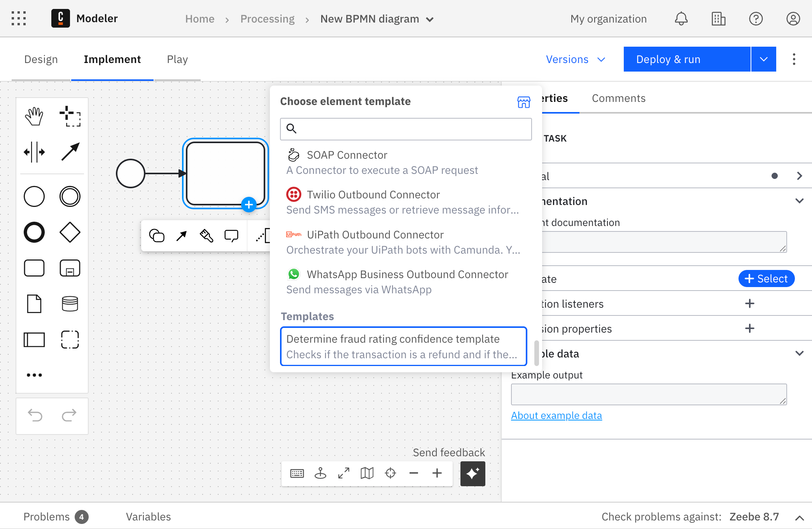
Task: Expand the General section chevron
Action: 799,176
